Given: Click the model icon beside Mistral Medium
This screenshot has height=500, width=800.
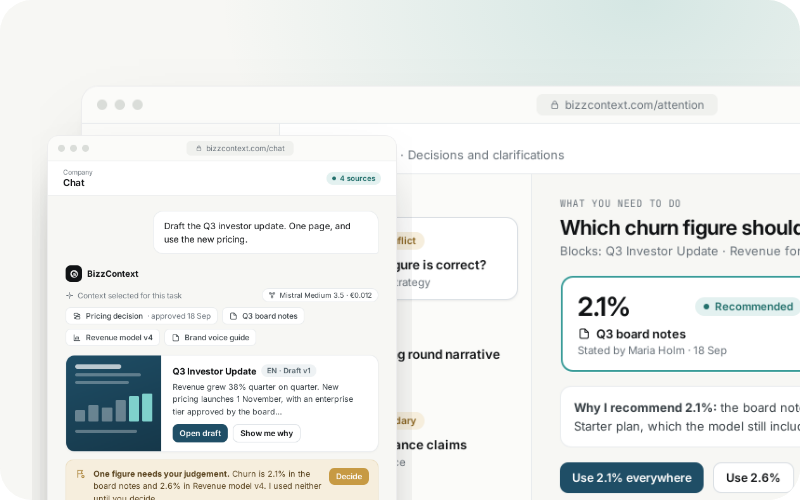Looking at the screenshot, I should 272,295.
